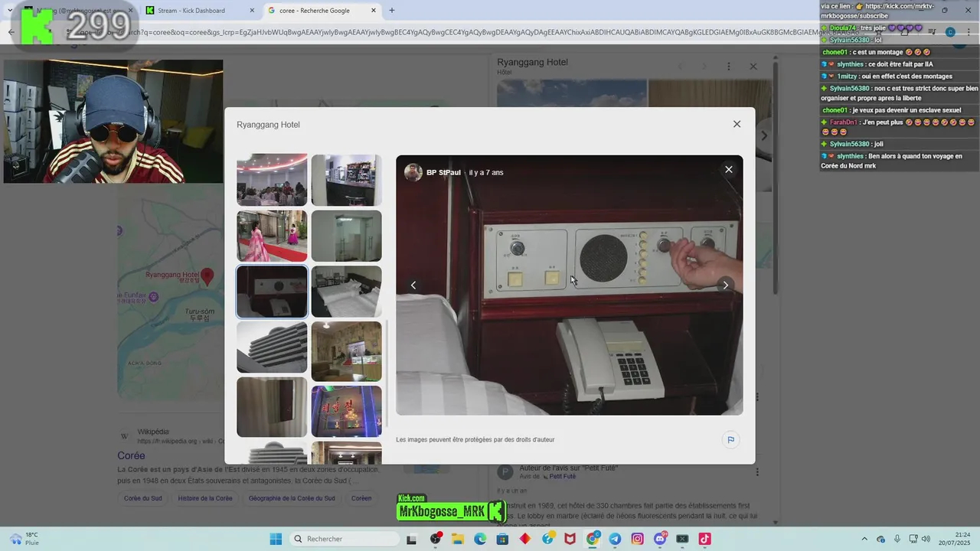Viewport: 980px width, 551px height.
Task: Select the radio panel thumbnail
Action: point(272,292)
